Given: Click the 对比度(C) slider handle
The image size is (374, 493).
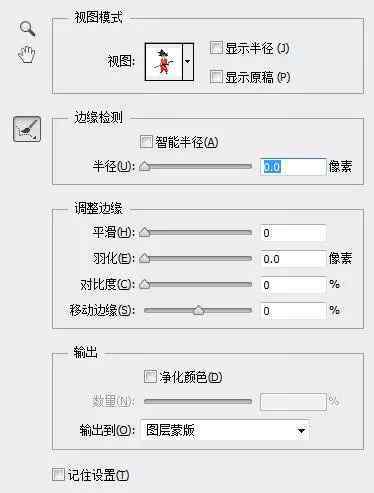Looking at the screenshot, I should tap(145, 284).
